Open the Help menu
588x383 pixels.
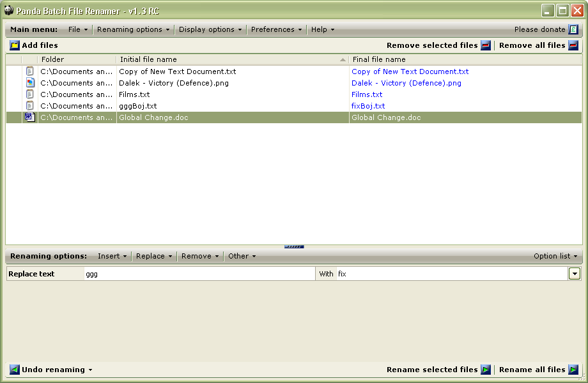point(323,29)
